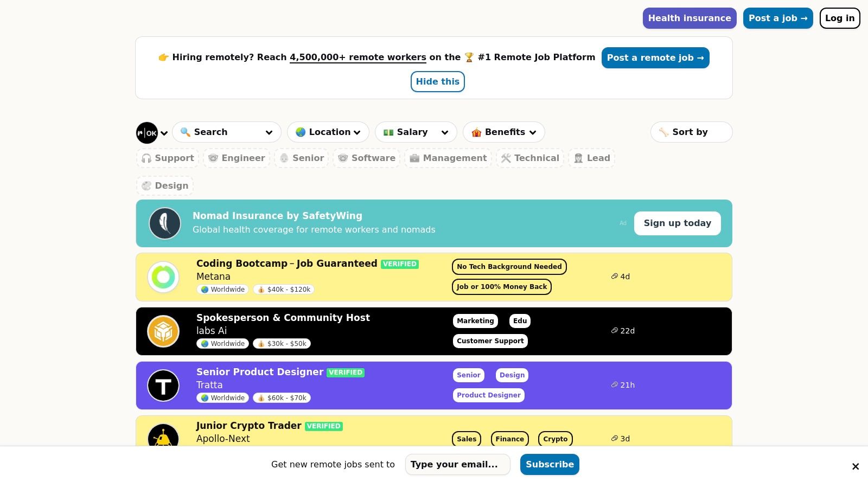Click Metana's $40k - $120k salary badge
Image resolution: width=868 pixels, height=488 pixels.
coord(284,290)
